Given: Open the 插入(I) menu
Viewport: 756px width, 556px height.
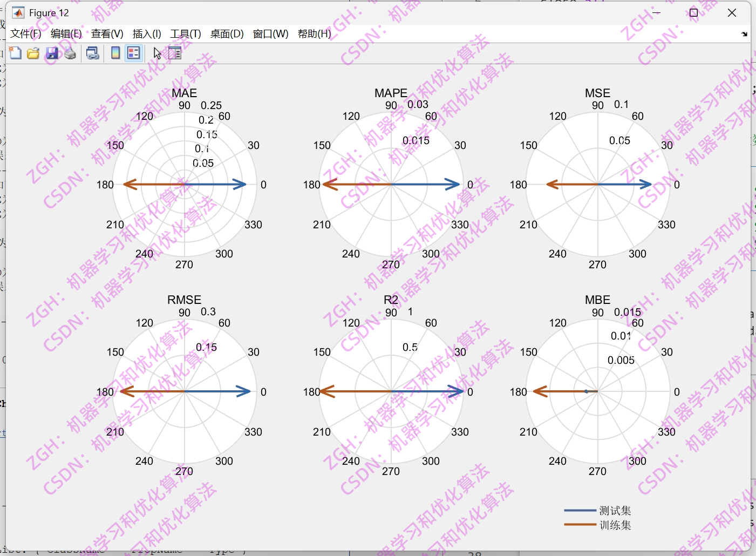Looking at the screenshot, I should (x=147, y=34).
